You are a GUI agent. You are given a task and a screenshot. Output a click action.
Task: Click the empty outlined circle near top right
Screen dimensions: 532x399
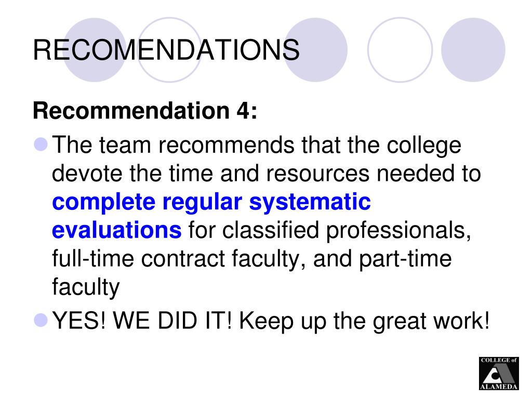[x=400, y=50]
